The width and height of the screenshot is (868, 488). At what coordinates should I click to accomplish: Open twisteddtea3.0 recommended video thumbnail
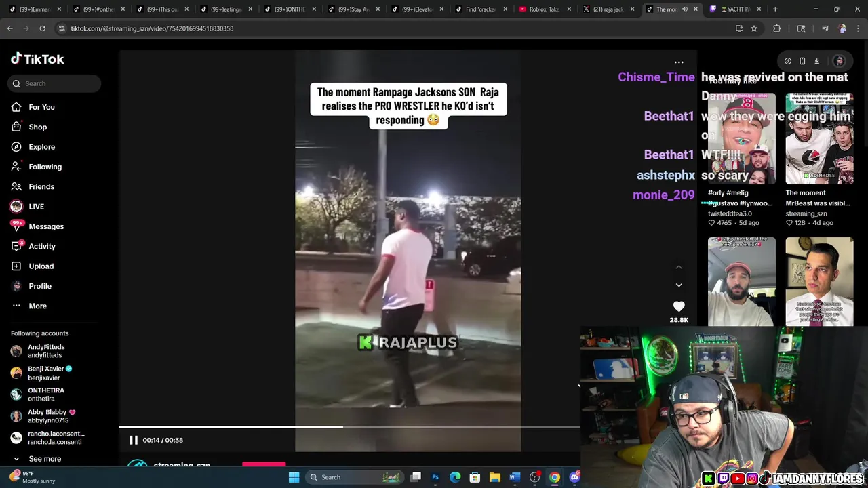[742, 139]
